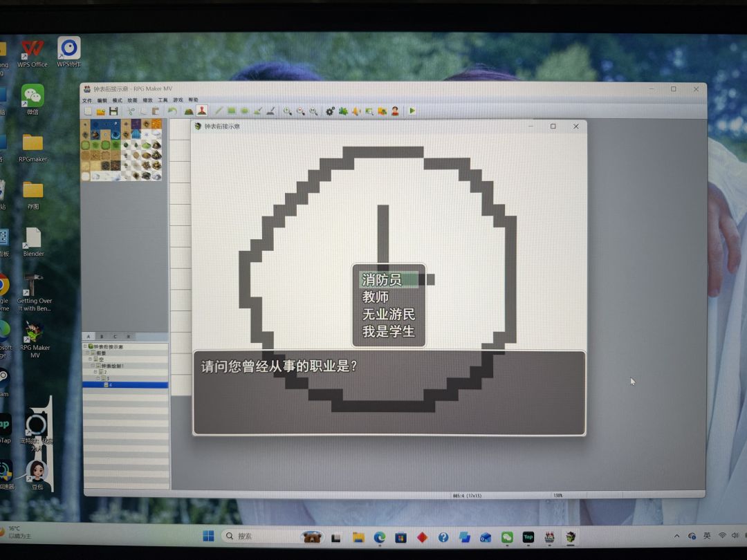Click the tileset palette thumbnail
The height and width of the screenshot is (560, 747).
pos(122,150)
